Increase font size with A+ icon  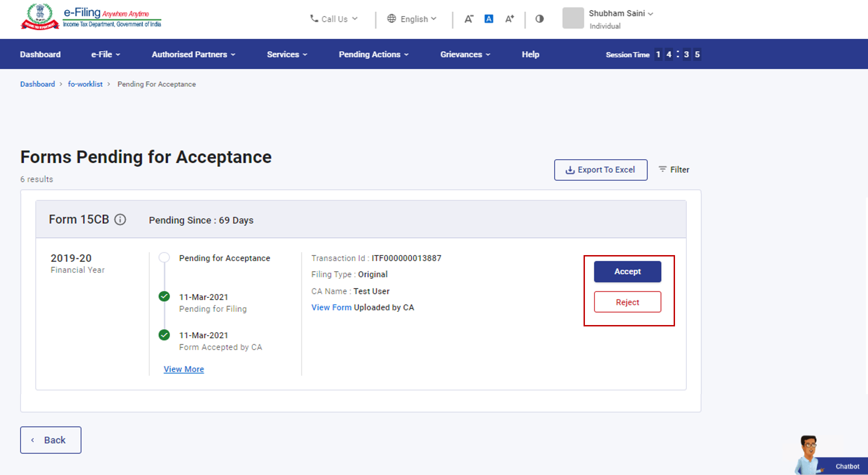509,19
